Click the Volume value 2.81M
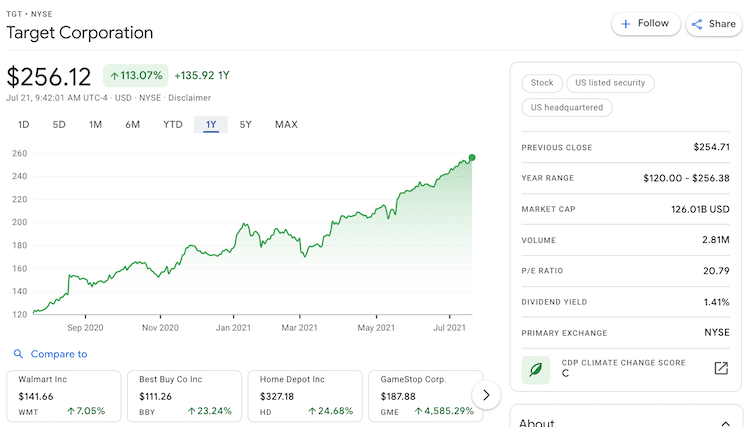 tap(716, 240)
